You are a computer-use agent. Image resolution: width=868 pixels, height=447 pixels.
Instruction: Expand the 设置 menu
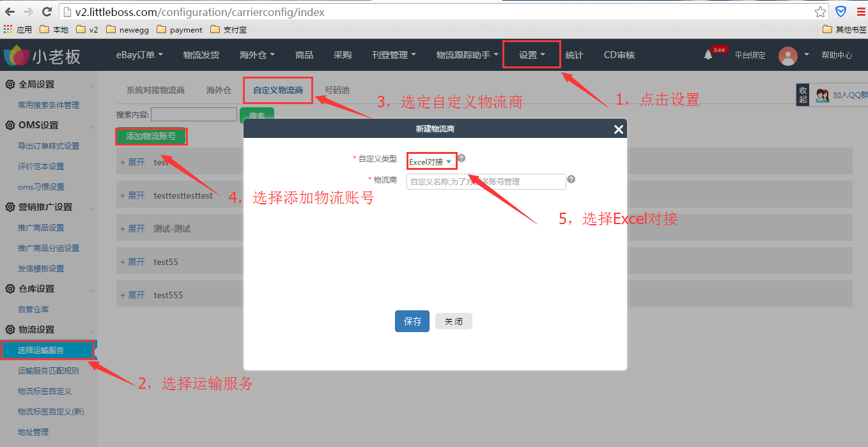(531, 55)
